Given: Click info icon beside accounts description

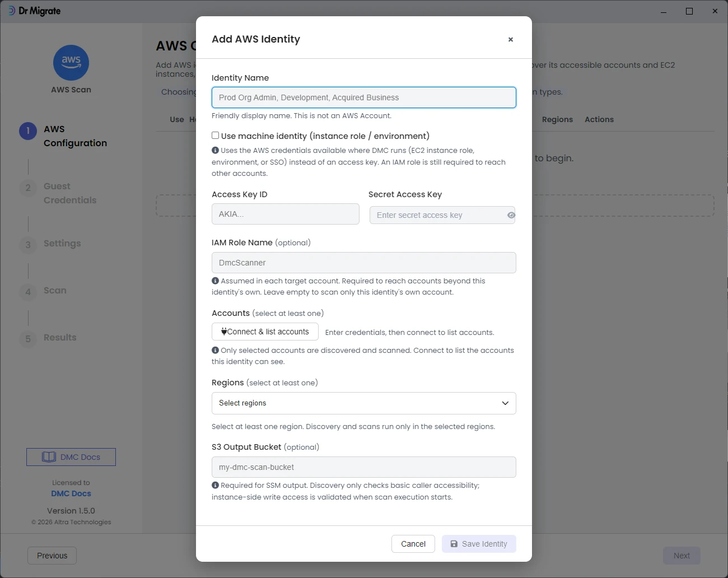Looking at the screenshot, I should tap(215, 350).
